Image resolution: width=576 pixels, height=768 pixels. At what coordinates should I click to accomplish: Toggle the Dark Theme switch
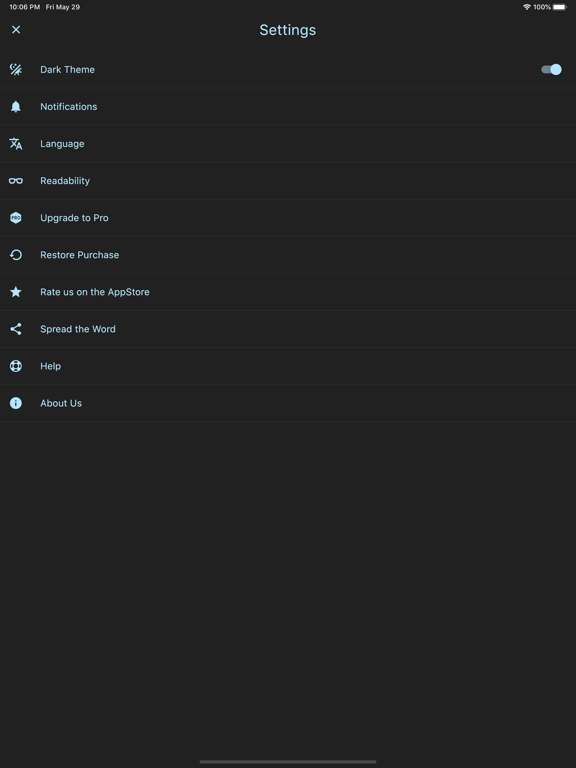point(551,70)
